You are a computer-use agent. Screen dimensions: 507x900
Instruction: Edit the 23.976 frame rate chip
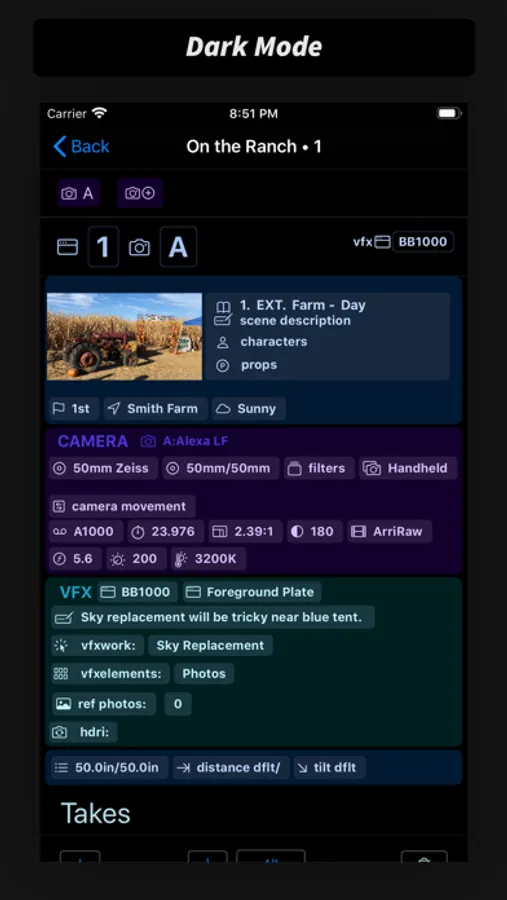click(x=165, y=532)
